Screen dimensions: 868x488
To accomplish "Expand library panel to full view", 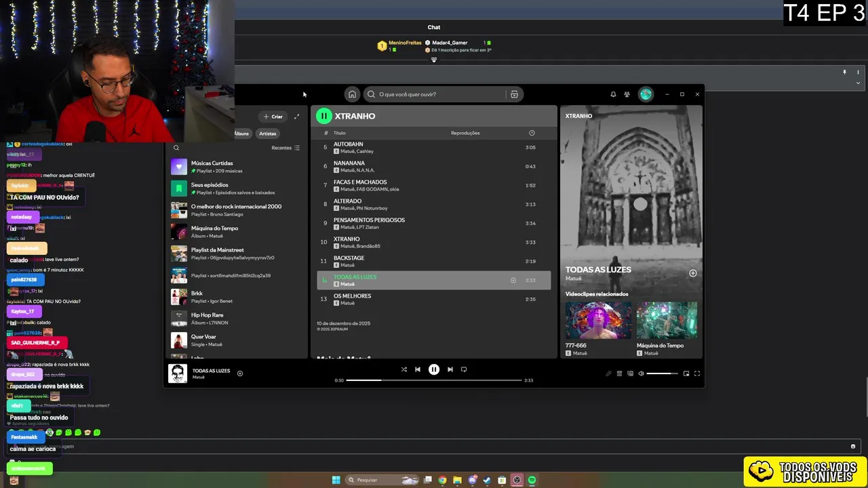I will [x=296, y=117].
